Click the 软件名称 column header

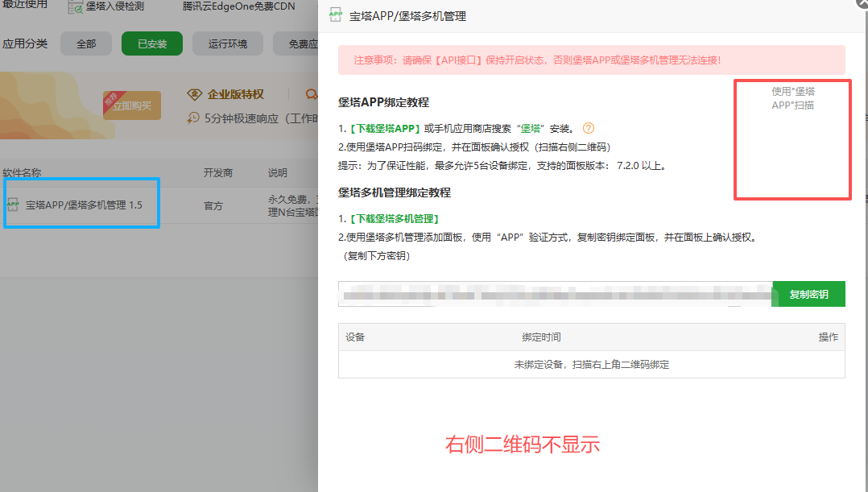[x=22, y=172]
